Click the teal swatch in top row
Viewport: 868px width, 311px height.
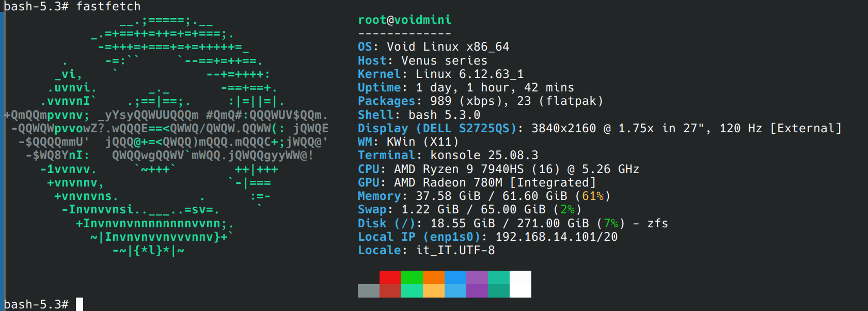pos(498,277)
